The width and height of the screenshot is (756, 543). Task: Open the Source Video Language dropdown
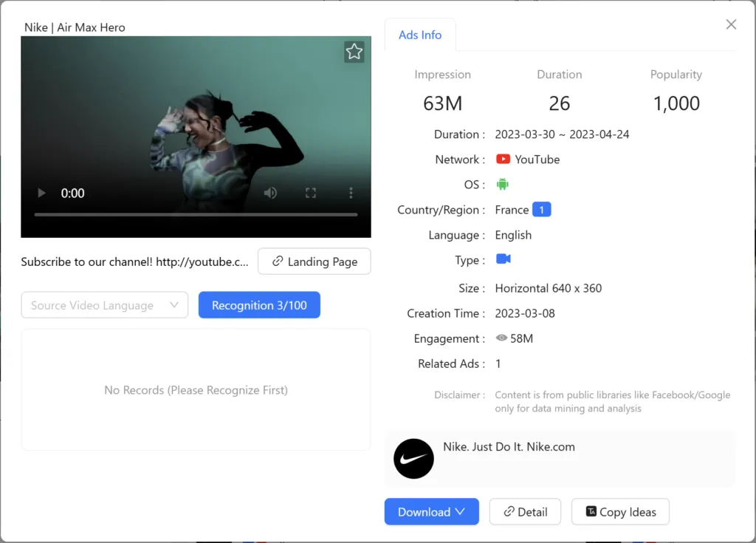(x=104, y=304)
